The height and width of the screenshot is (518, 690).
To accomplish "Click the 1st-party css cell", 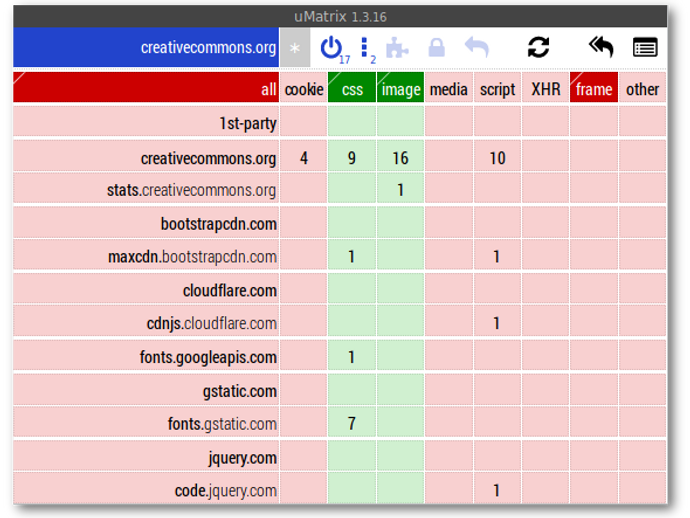I will [x=352, y=121].
